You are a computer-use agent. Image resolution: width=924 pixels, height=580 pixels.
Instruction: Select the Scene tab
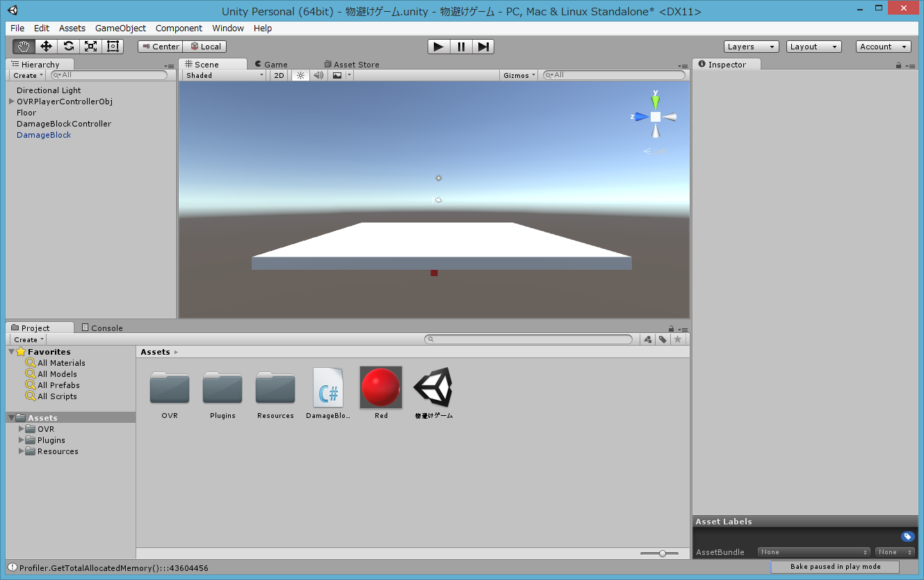click(213, 64)
